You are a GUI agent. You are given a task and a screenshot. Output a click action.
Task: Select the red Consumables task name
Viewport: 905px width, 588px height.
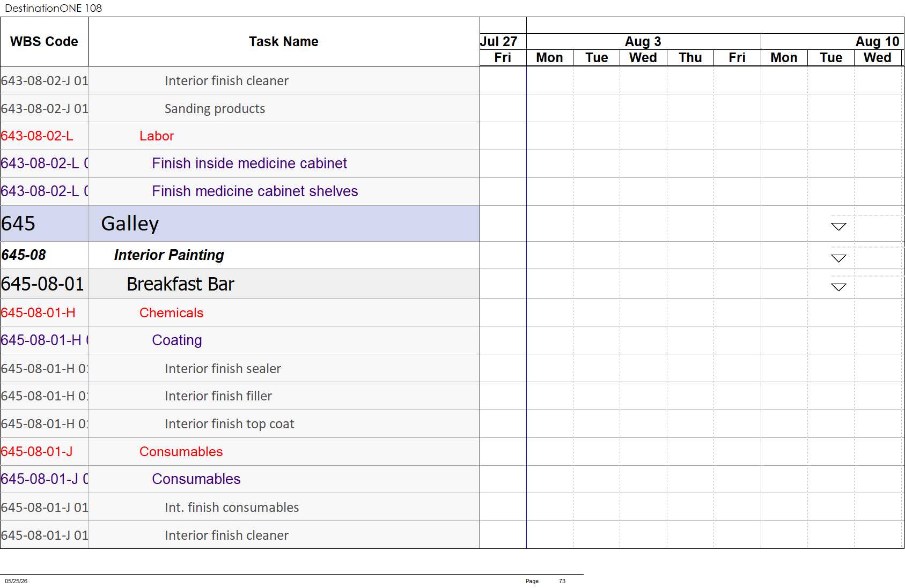(181, 452)
